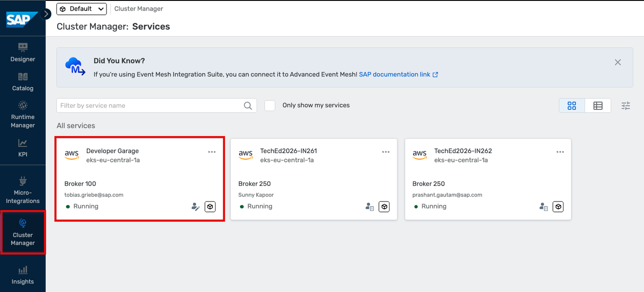This screenshot has width=644, height=292.
Task: Click the user icon on TechEd2026-IN261
Action: 369,207
